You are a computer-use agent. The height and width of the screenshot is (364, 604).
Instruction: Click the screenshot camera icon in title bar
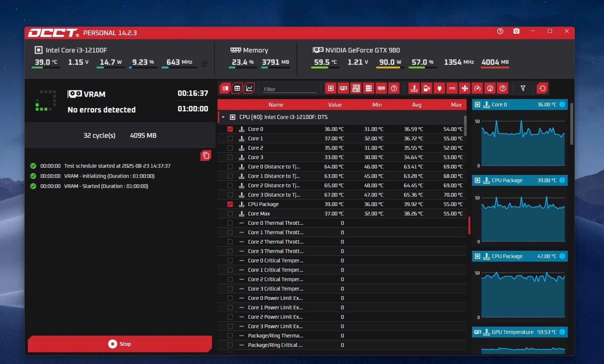(x=516, y=31)
